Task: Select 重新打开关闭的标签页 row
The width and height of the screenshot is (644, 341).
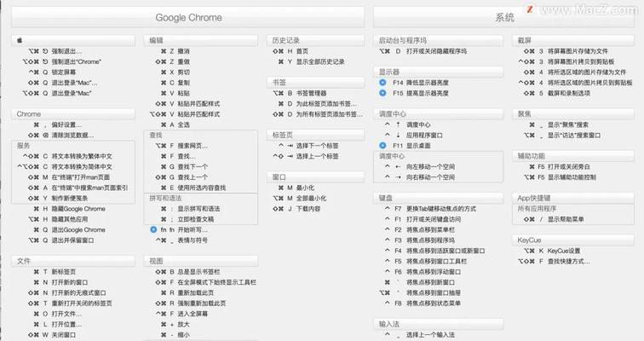Action: [x=70, y=303]
